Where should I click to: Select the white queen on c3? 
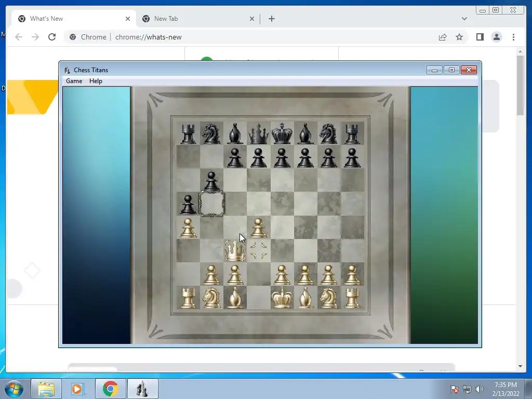click(235, 251)
